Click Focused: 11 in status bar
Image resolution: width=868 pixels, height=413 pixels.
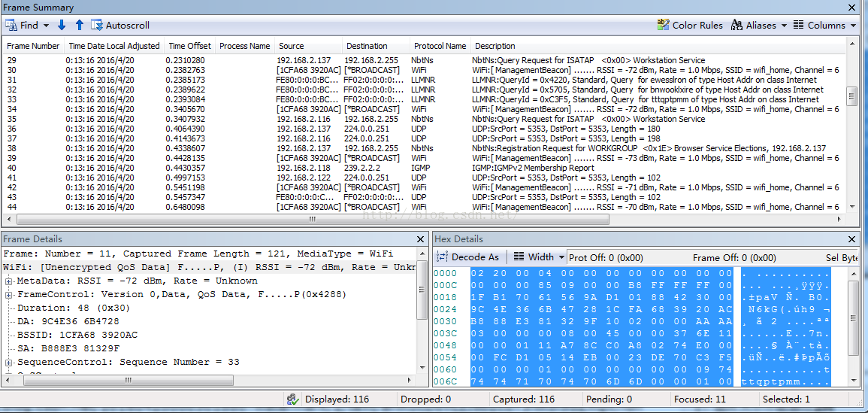click(700, 399)
